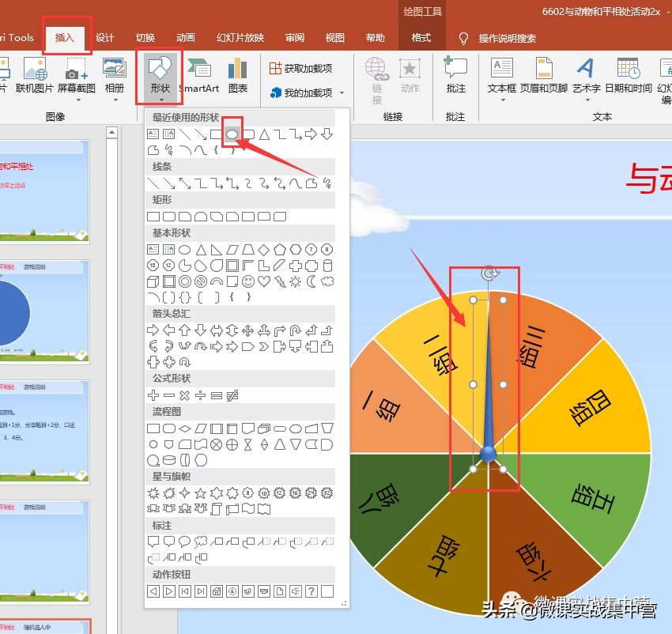
Task: Insert the back/previous action button
Action: click(x=153, y=591)
